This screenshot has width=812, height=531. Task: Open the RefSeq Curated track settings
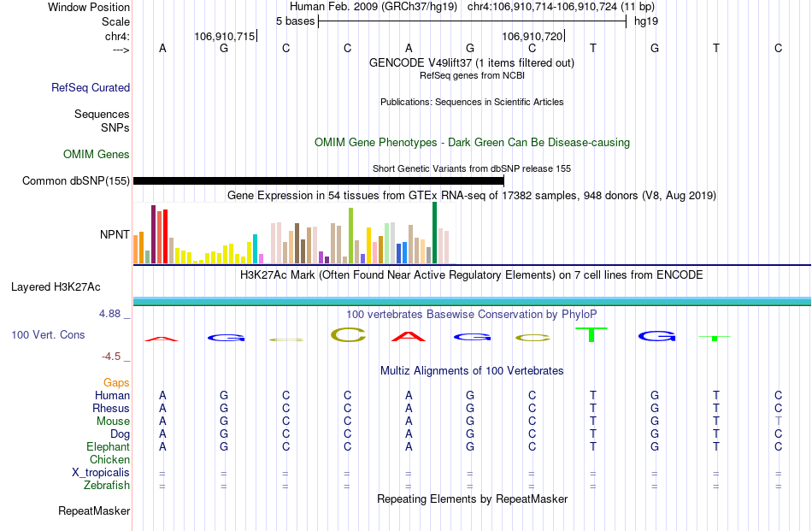[x=91, y=87]
